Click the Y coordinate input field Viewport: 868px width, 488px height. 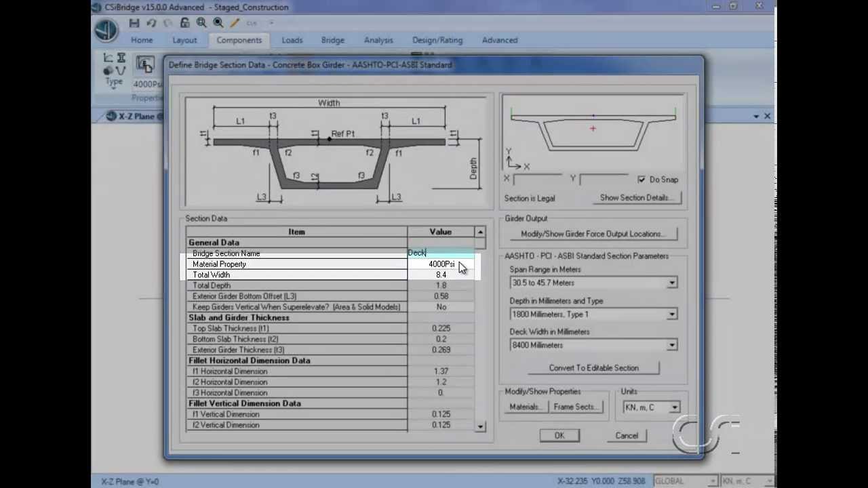[x=604, y=180]
